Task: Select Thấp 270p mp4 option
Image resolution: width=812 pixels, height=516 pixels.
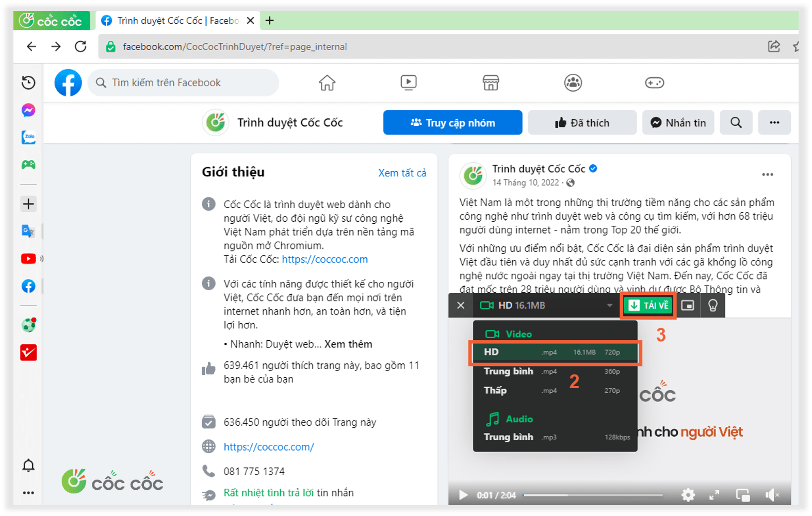Action: click(x=555, y=391)
